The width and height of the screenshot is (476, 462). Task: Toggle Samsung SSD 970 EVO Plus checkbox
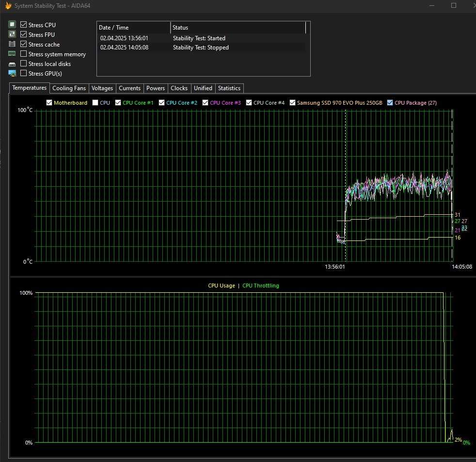tap(292, 103)
